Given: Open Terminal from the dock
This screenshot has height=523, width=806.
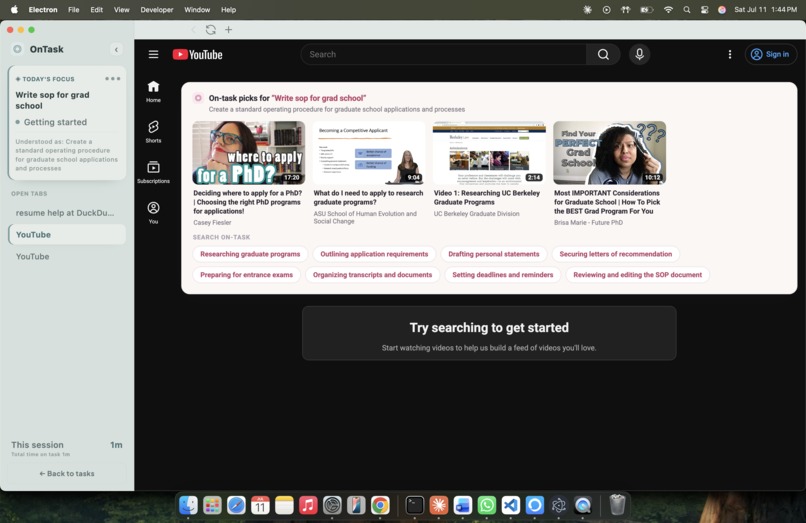Looking at the screenshot, I should tap(414, 506).
